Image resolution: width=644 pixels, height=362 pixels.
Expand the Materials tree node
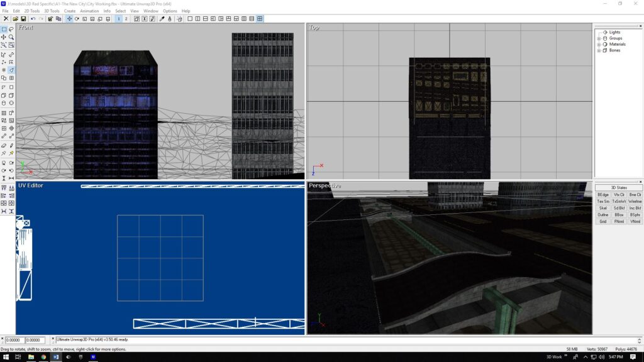(599, 45)
